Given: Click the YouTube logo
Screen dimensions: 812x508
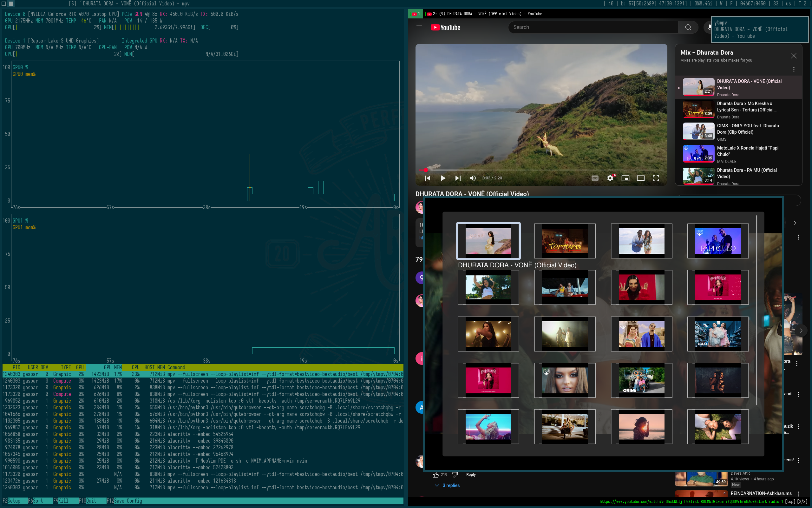Looking at the screenshot, I should [x=445, y=28].
